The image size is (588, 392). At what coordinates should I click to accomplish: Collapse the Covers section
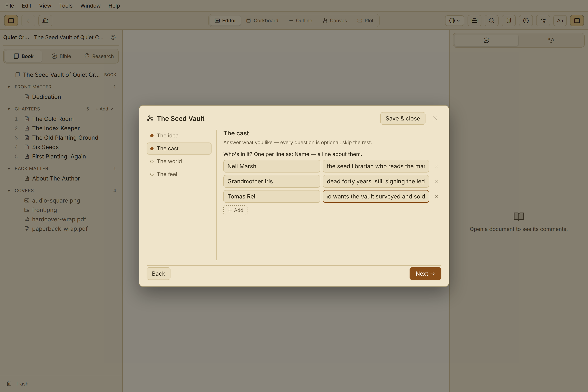tap(9, 191)
